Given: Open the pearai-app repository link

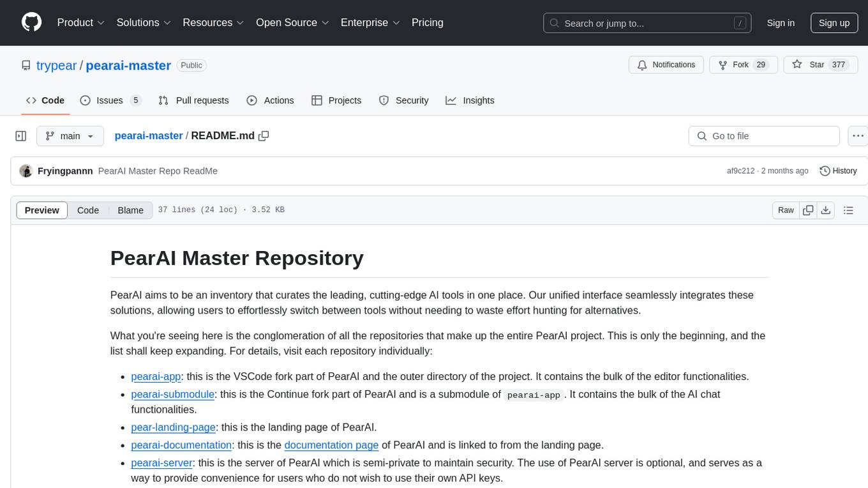Looking at the screenshot, I should [x=156, y=376].
